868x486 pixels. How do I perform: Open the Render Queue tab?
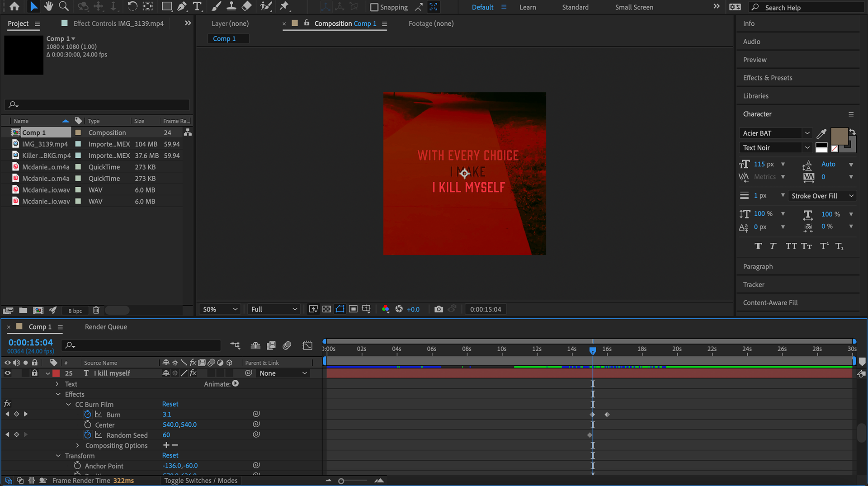coord(106,327)
